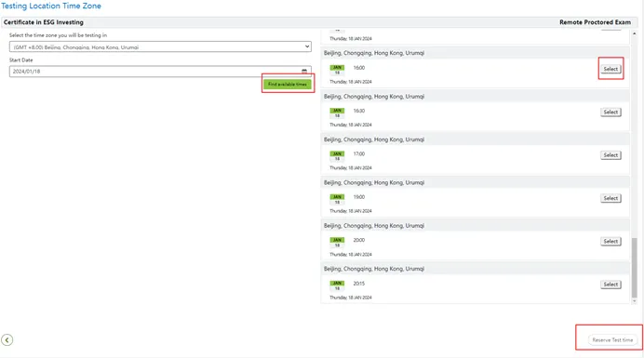Click the JAN 18 calendar icon for 19:00

pos(337,199)
